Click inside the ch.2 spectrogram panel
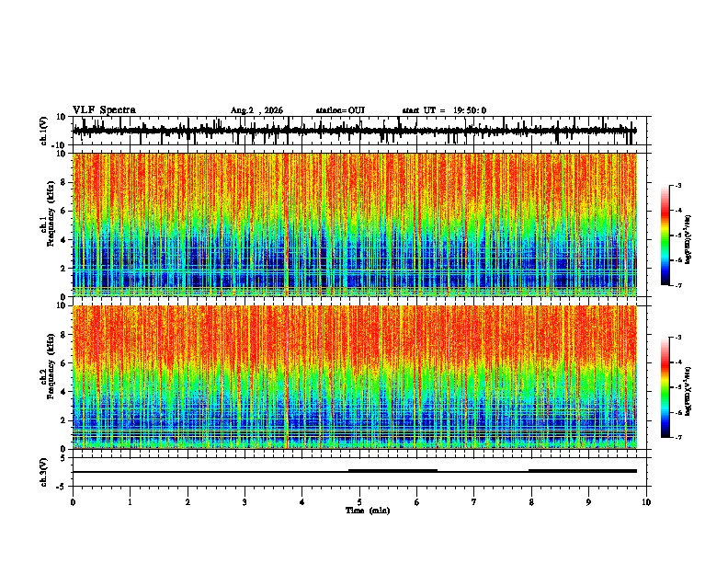Screen dimensions: 728x563 point(355,377)
